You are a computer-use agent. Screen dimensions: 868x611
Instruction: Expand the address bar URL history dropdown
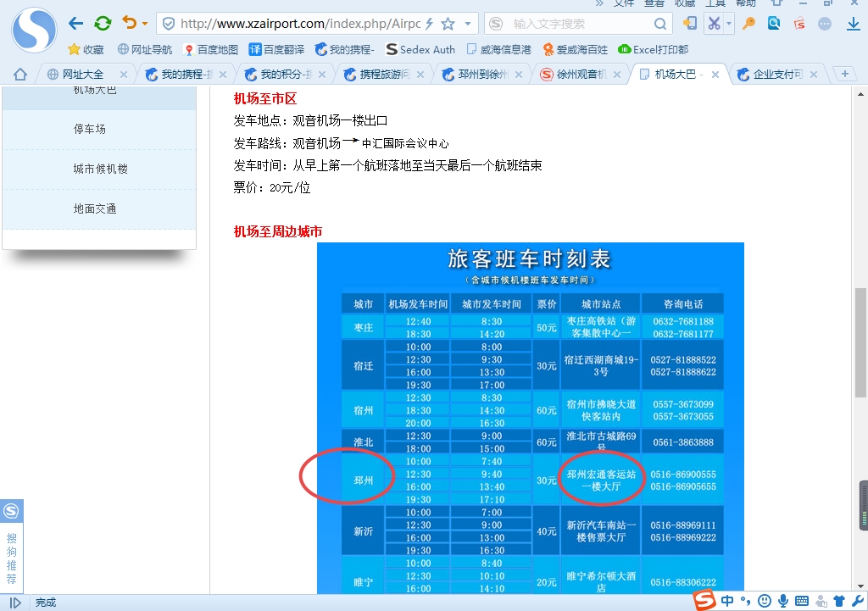pos(467,24)
